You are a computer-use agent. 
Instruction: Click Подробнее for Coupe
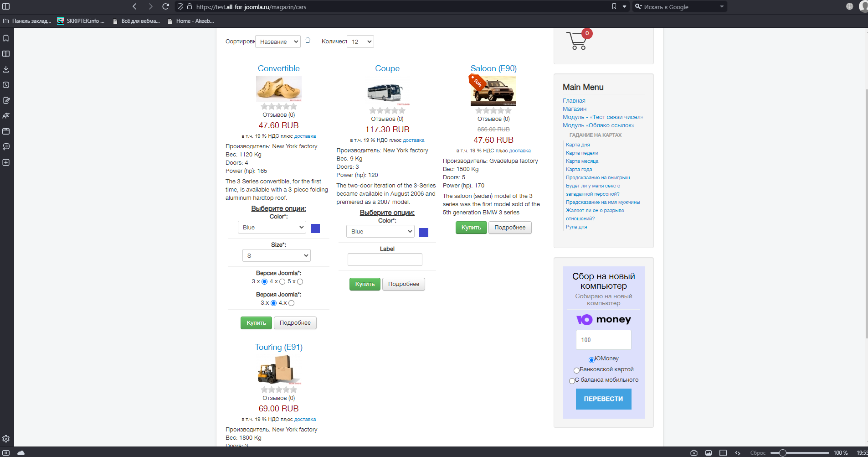tap(404, 284)
